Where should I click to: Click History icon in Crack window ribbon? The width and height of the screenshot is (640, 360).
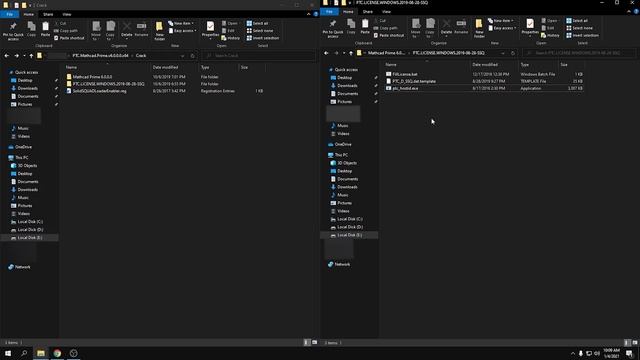point(231,38)
